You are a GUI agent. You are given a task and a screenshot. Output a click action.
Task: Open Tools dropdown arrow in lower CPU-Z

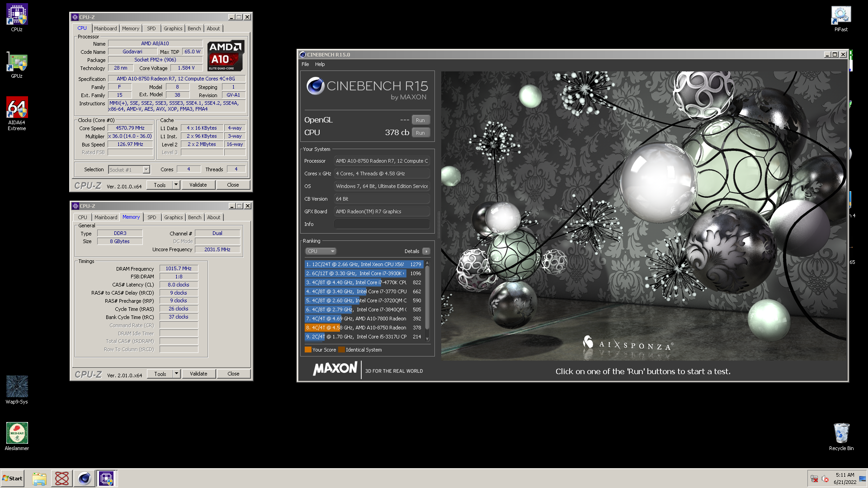[177, 374]
